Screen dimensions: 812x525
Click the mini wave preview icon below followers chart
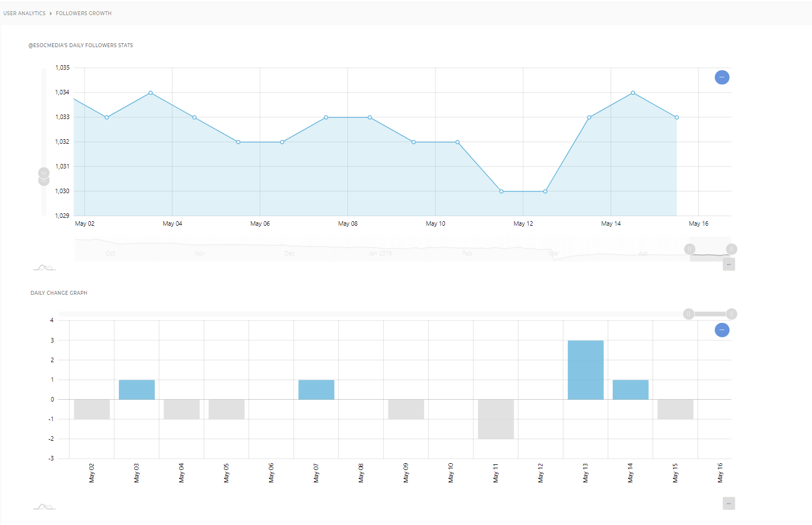(x=44, y=267)
